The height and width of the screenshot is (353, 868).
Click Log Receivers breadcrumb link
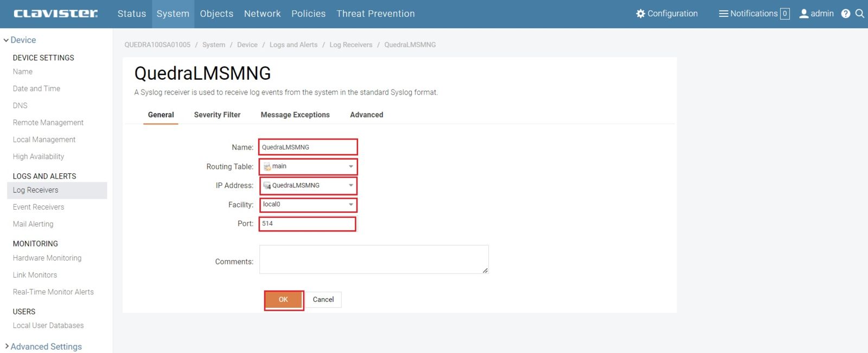[350, 45]
